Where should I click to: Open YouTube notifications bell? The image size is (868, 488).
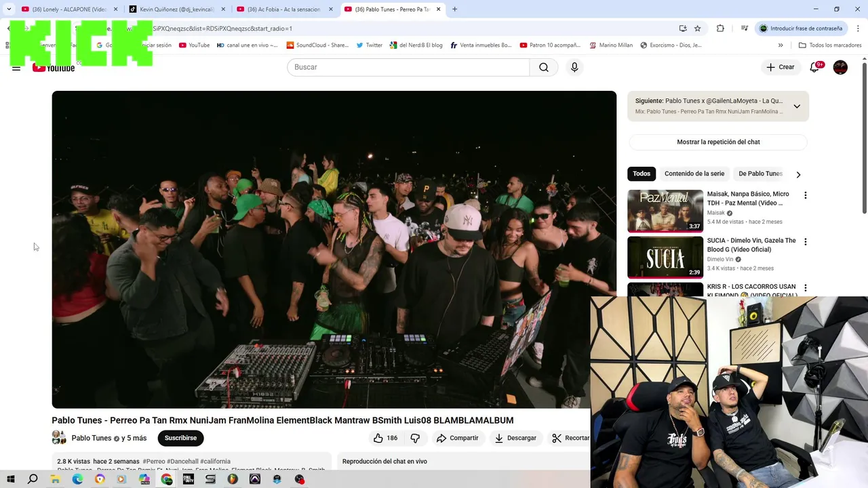point(816,67)
